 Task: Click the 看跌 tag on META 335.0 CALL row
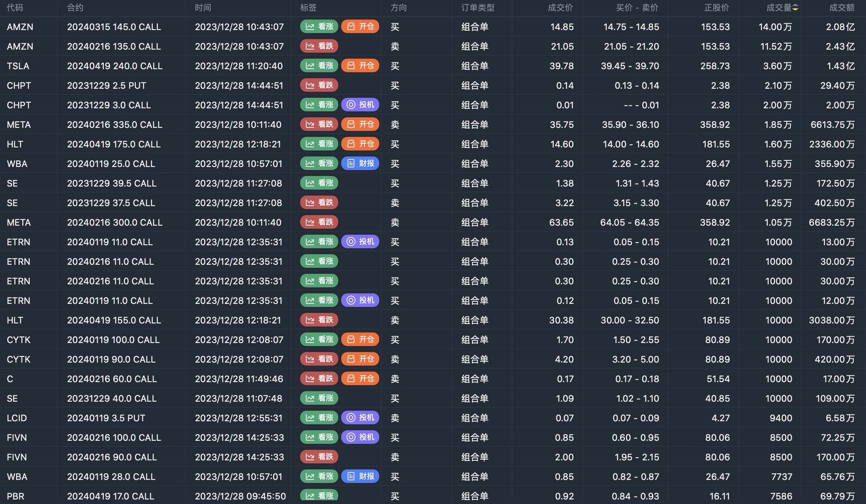(319, 124)
